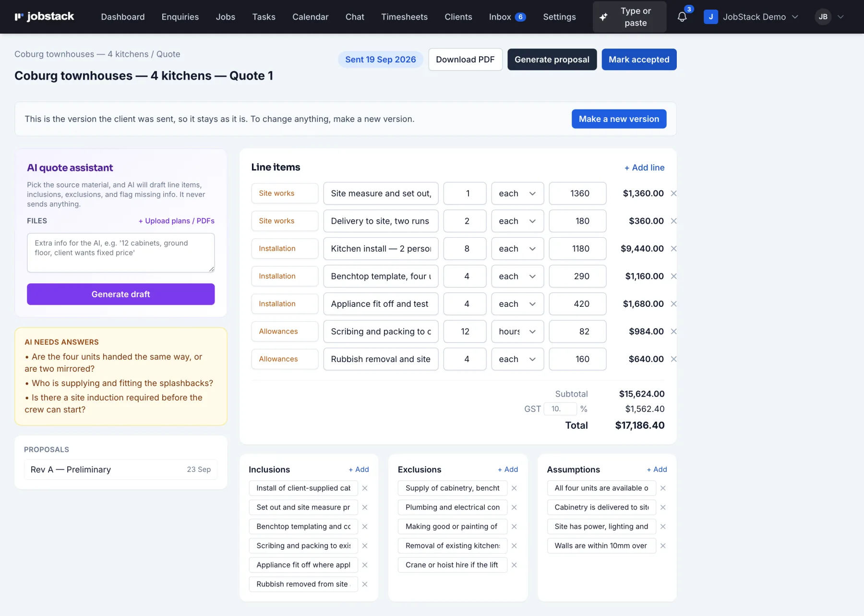
Task: Open the Calendar section
Action: point(311,17)
